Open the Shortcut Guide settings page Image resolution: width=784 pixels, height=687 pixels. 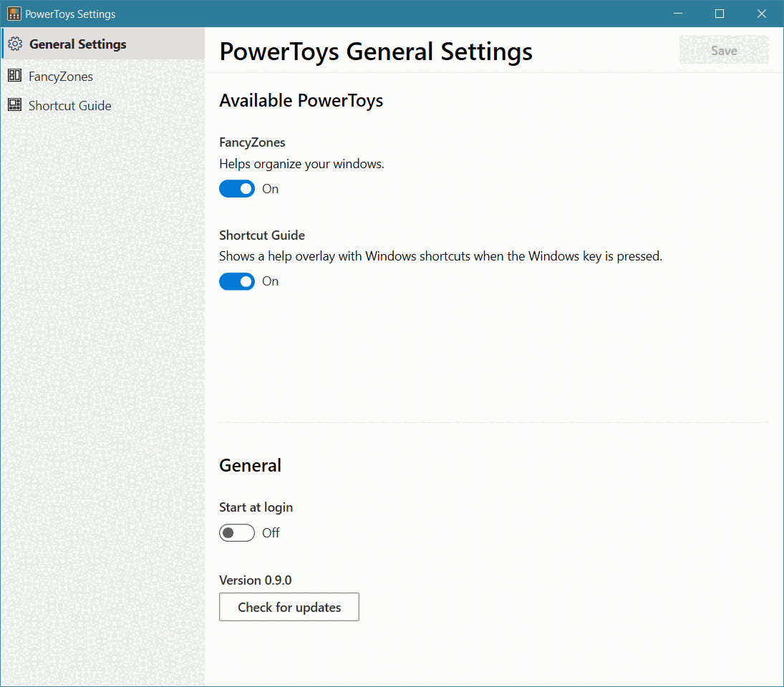tap(69, 104)
